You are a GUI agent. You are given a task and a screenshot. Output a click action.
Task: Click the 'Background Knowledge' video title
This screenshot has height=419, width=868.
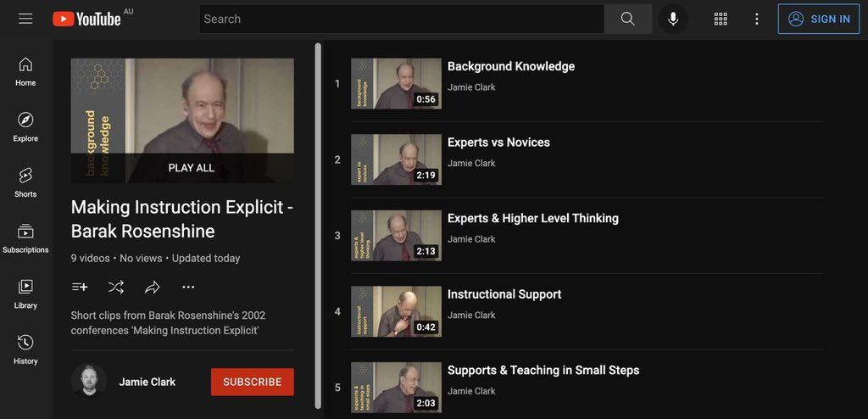[511, 66]
